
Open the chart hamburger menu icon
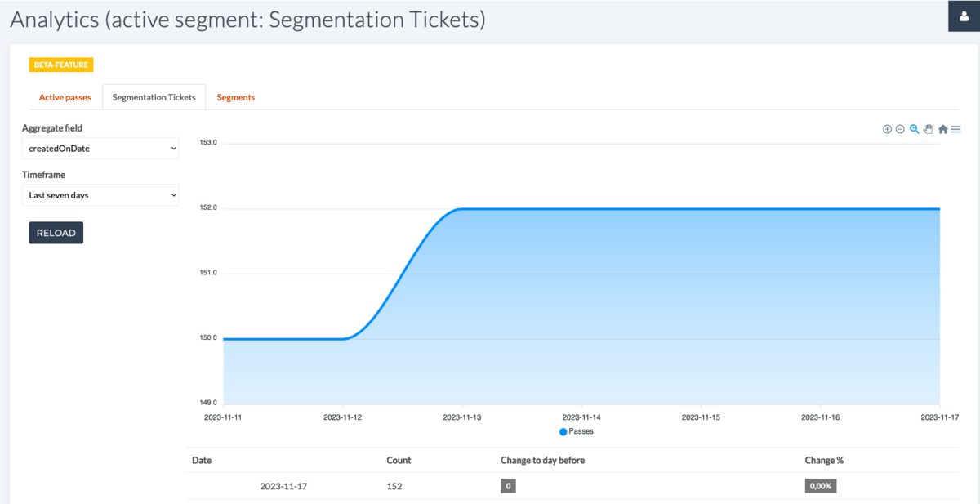(955, 128)
